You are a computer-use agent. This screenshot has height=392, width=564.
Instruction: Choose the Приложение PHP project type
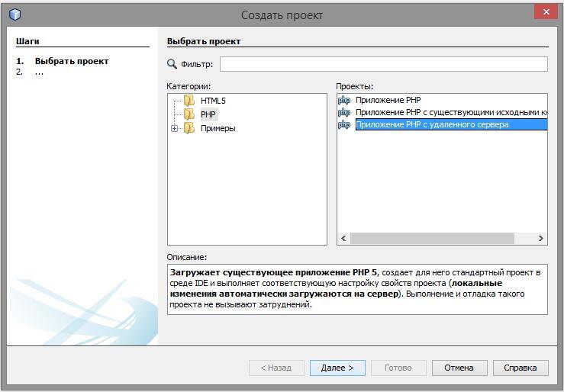click(x=388, y=100)
